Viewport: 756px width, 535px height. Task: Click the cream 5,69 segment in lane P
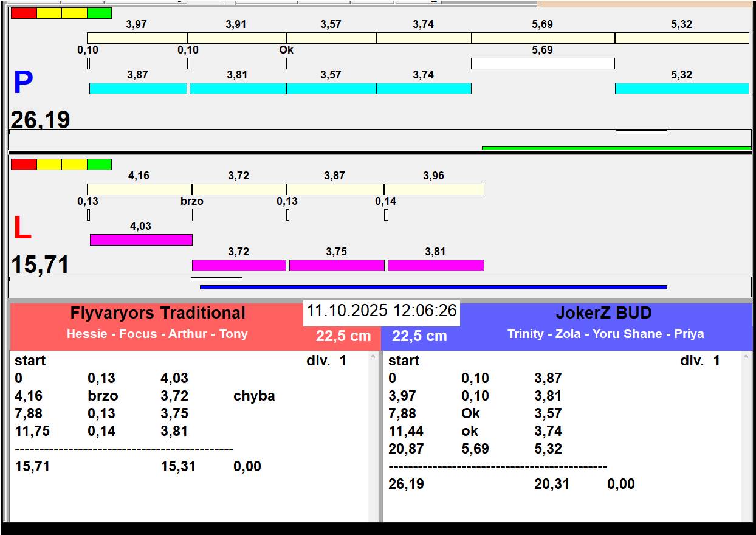point(543,38)
